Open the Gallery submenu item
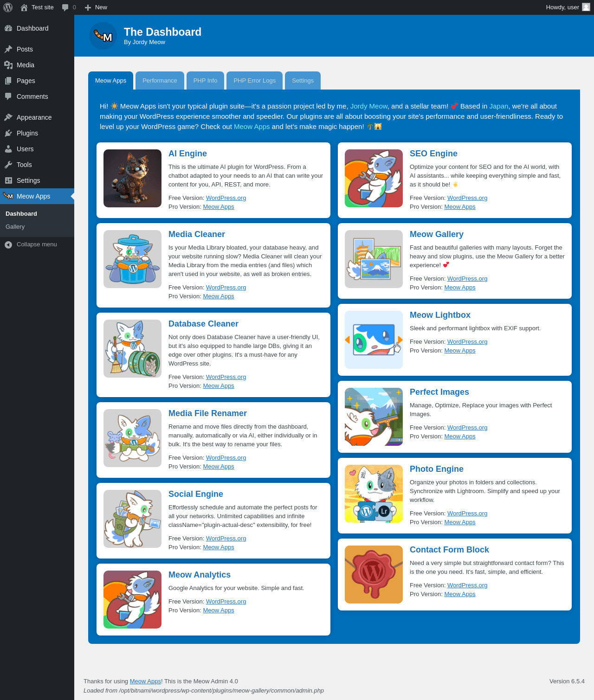Screen dimensions: 594x700 coord(15,227)
